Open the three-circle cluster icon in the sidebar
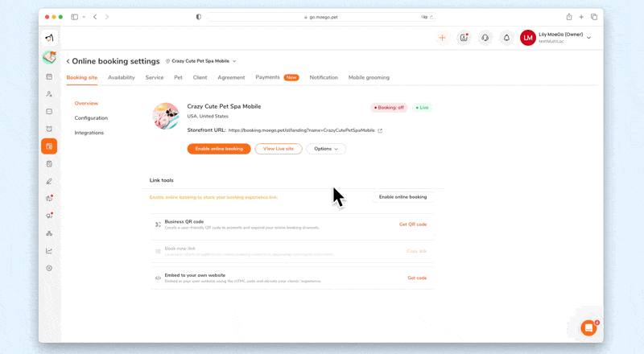644x354 pixels. pyautogui.click(x=49, y=233)
